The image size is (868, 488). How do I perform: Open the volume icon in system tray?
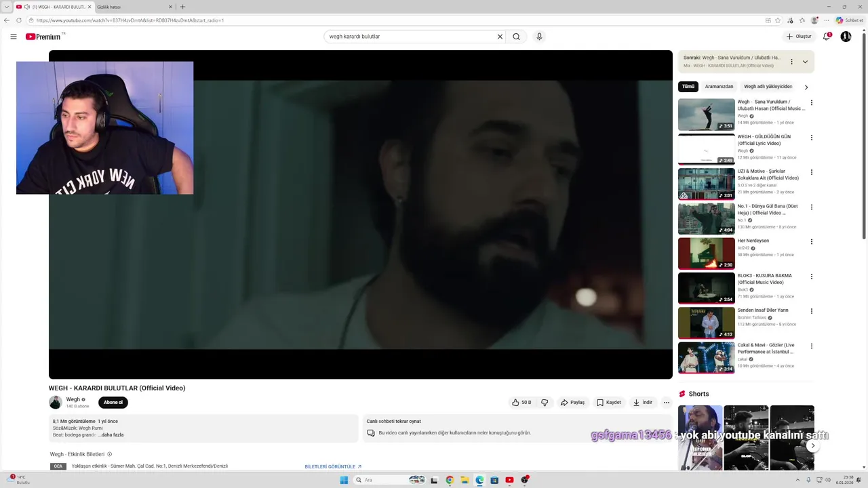pos(828,480)
